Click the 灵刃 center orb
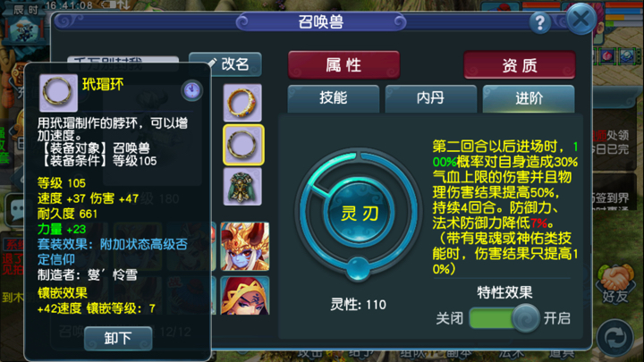Viewport: 644px width, 362px height. [x=360, y=214]
